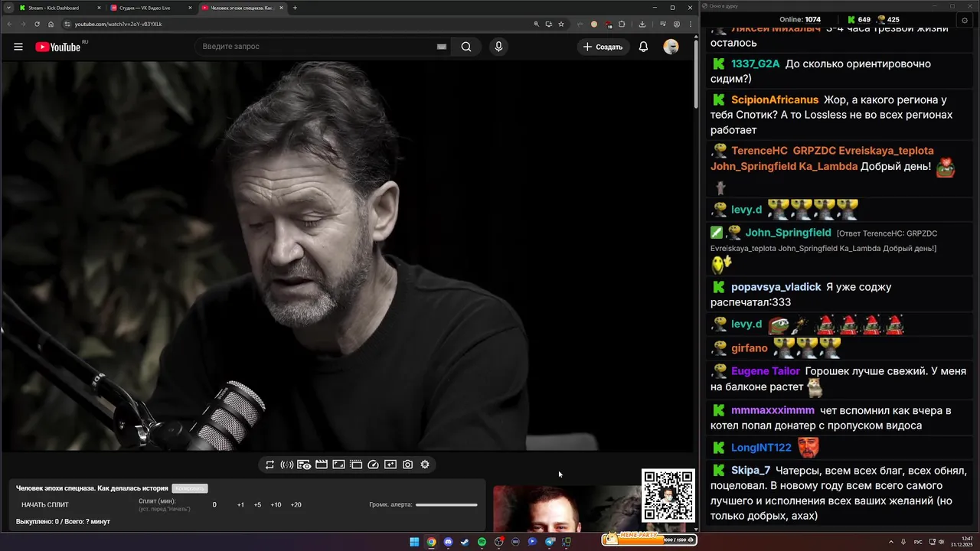Click chat username "popavsya_vladick"
Viewport: 980px width, 551px height.
[776, 287]
